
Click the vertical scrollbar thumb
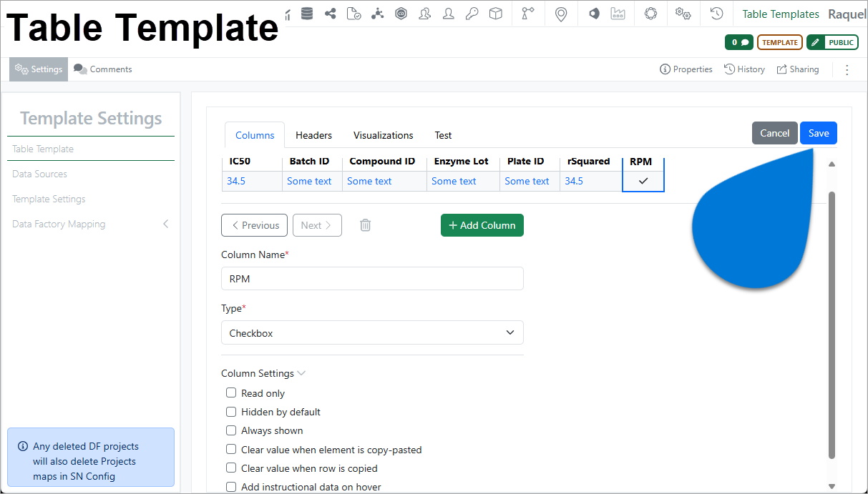tap(832, 325)
